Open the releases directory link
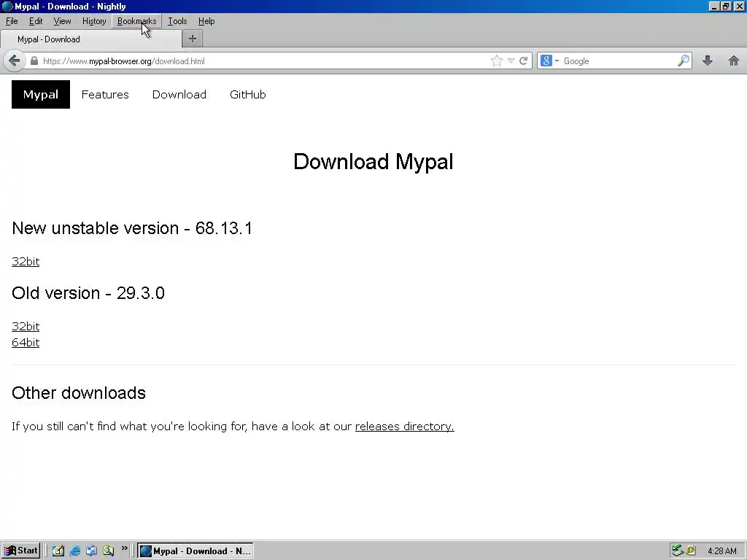The height and width of the screenshot is (560, 747). pos(404,426)
